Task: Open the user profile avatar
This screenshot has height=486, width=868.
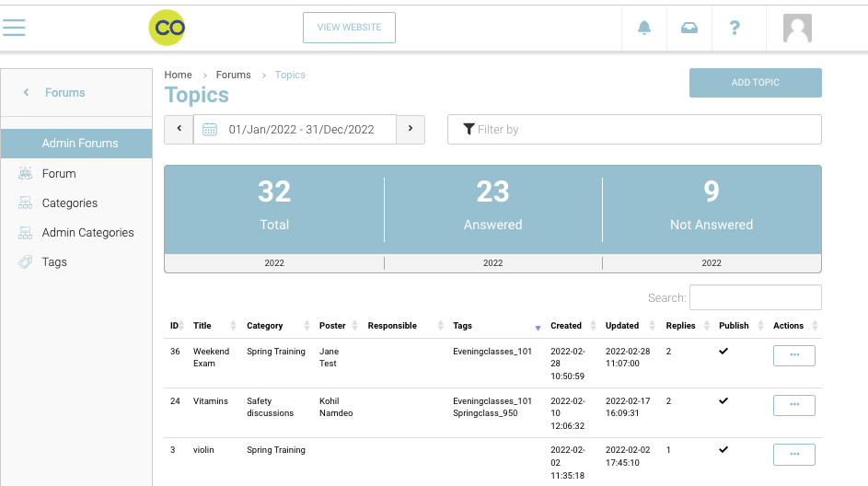Action: [x=797, y=28]
